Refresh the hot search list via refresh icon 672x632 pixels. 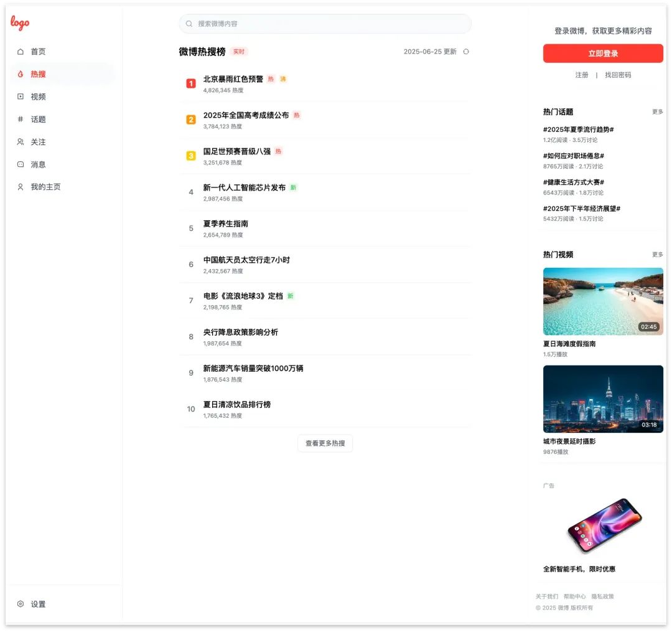pos(466,52)
